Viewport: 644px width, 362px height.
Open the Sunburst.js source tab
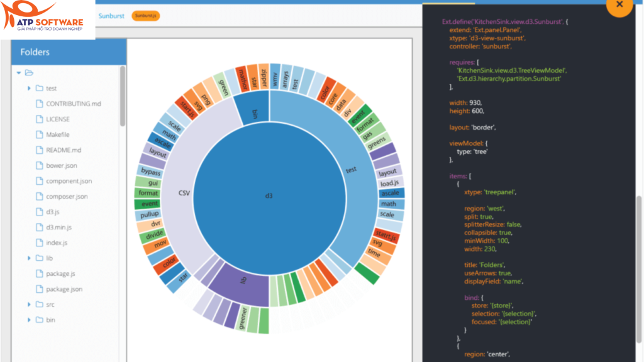pos(145,15)
